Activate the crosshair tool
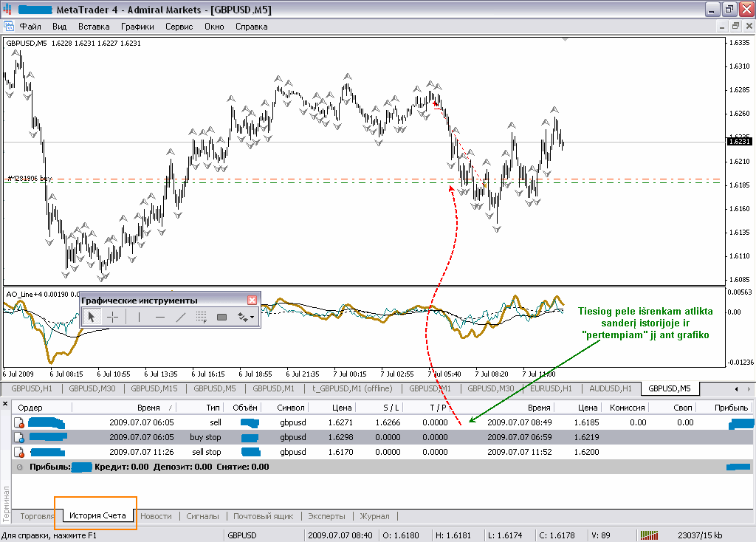Viewport: 756px width, 542px height. tap(113, 317)
